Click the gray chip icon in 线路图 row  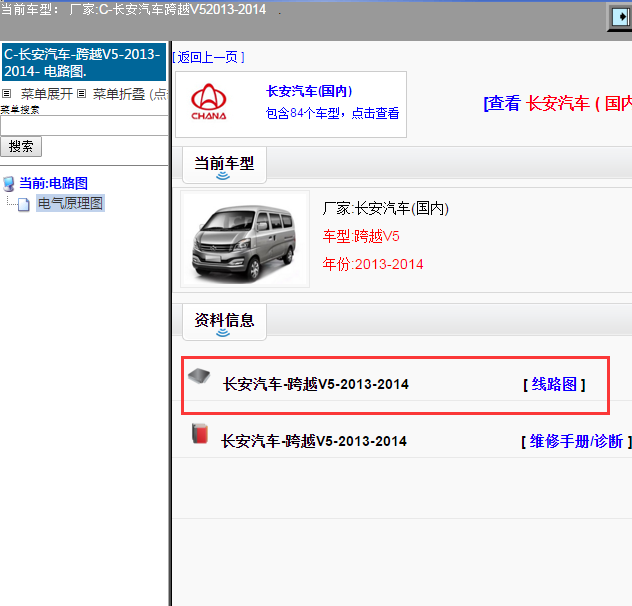(199, 376)
